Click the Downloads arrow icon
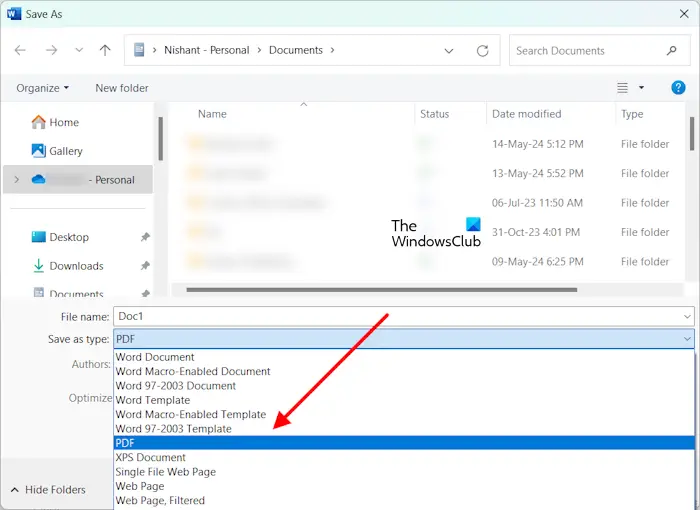Screen dimensions: 700x510 coord(38,266)
